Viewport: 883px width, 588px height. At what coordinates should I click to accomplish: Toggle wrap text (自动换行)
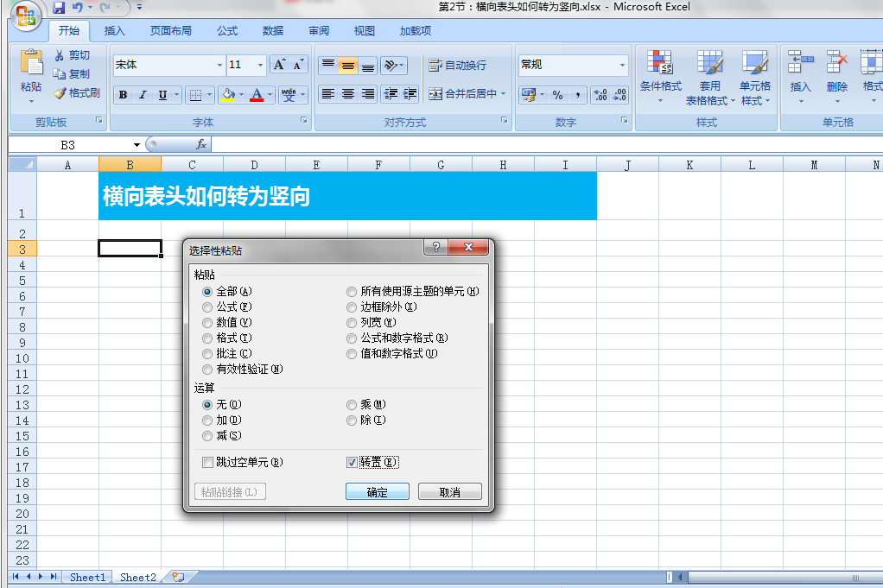[x=457, y=66]
